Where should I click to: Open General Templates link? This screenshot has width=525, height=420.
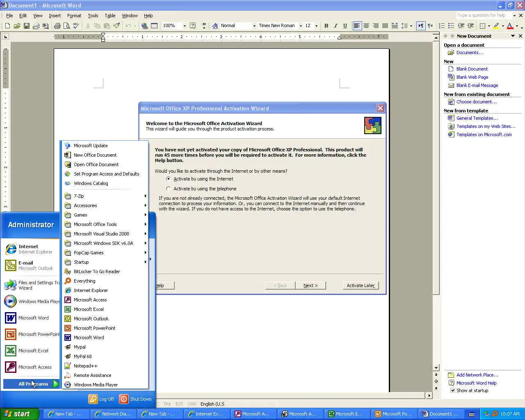pos(477,118)
